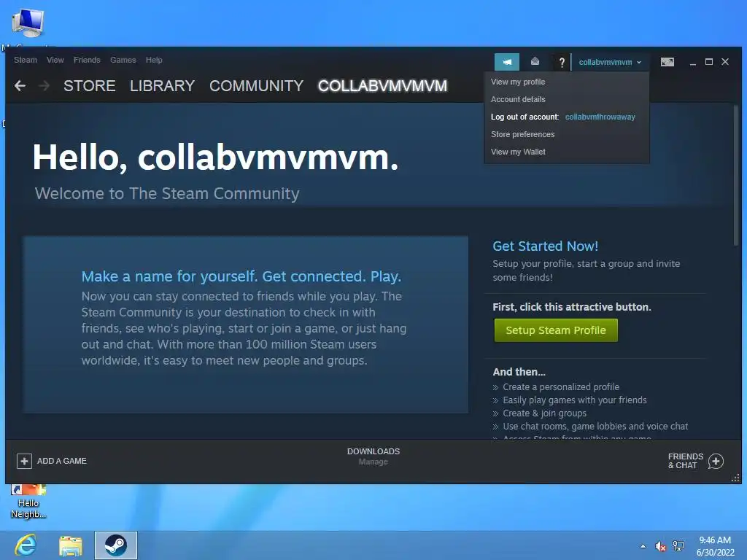Image resolution: width=747 pixels, height=560 pixels.
Task: Click the 'And then...' heading
Action: 519,372
